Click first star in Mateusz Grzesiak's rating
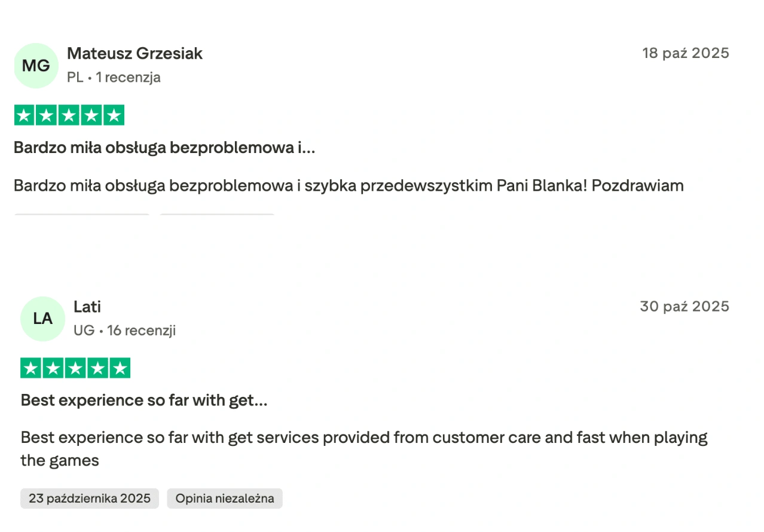This screenshot has width=764, height=532. click(x=25, y=115)
